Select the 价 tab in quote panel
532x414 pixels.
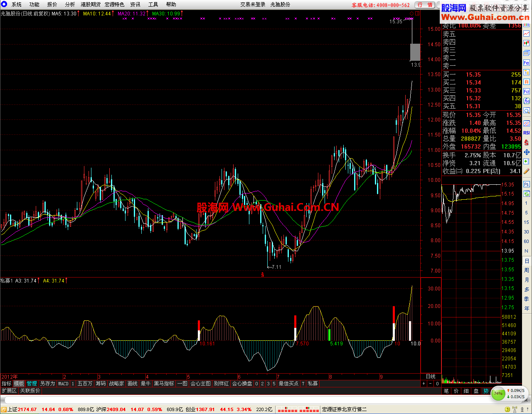point(456,391)
